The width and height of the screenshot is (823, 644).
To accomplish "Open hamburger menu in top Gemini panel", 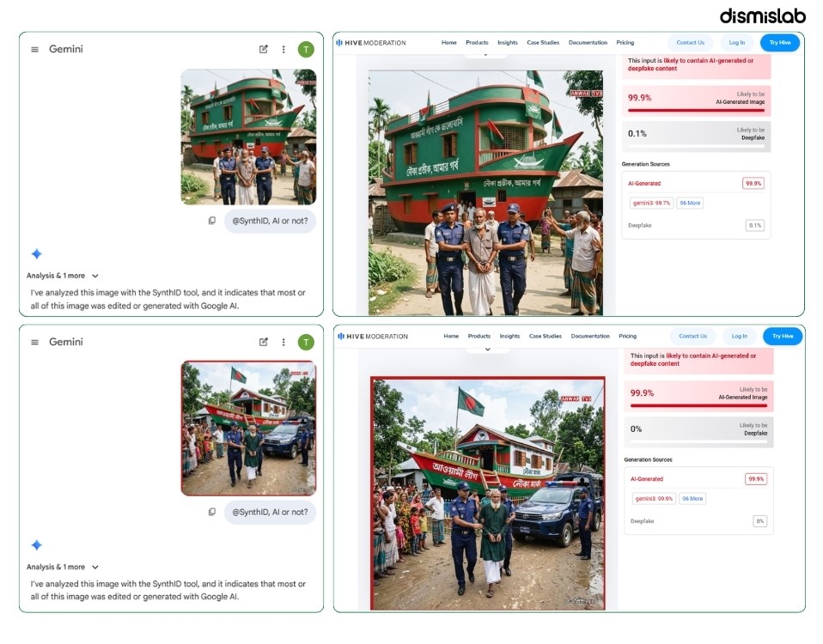I will (34, 49).
